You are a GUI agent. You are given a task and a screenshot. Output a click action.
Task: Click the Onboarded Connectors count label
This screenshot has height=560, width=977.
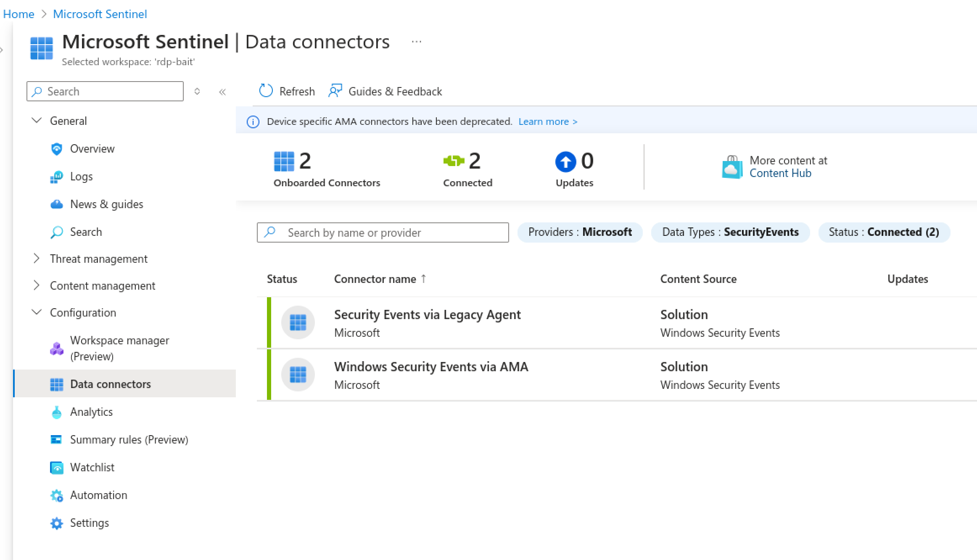pyautogui.click(x=327, y=183)
